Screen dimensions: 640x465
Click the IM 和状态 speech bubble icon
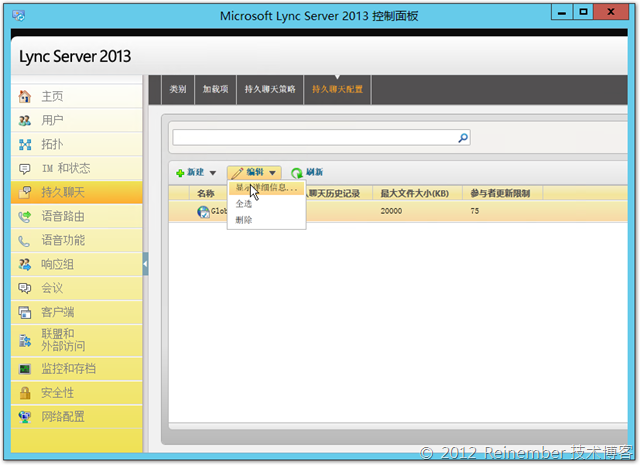coord(24,168)
